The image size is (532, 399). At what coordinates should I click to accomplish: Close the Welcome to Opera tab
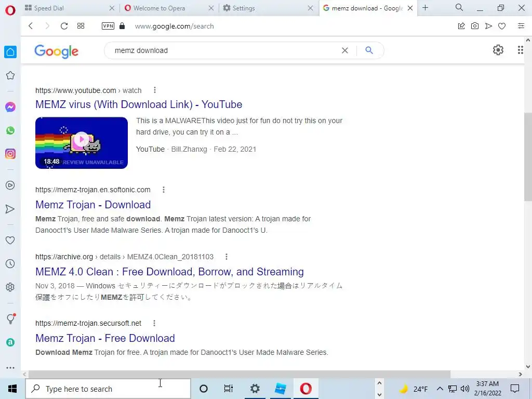[211, 8]
